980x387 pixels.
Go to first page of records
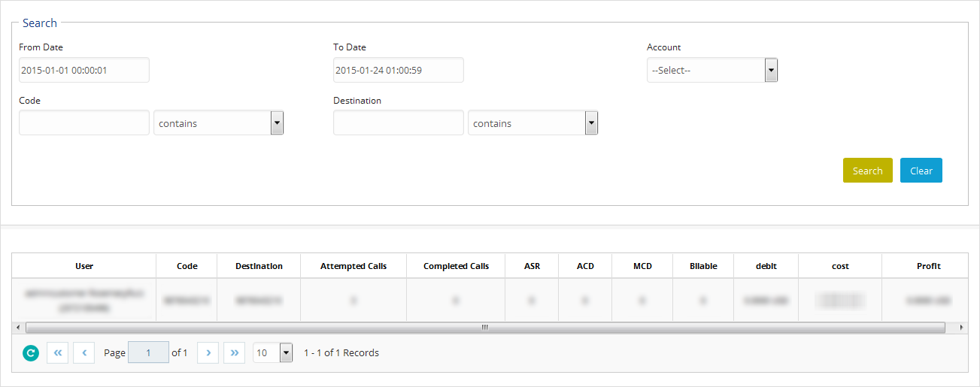[x=57, y=352]
